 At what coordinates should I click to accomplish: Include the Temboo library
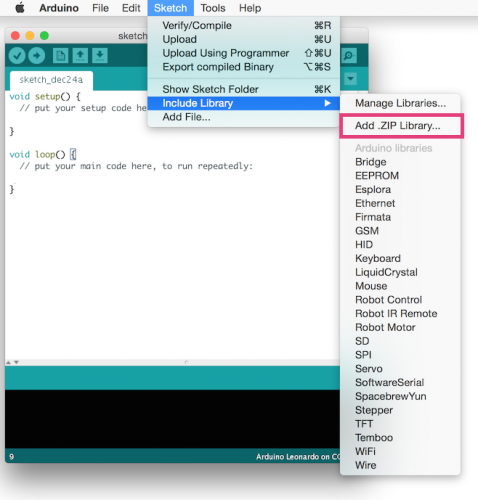point(400,438)
